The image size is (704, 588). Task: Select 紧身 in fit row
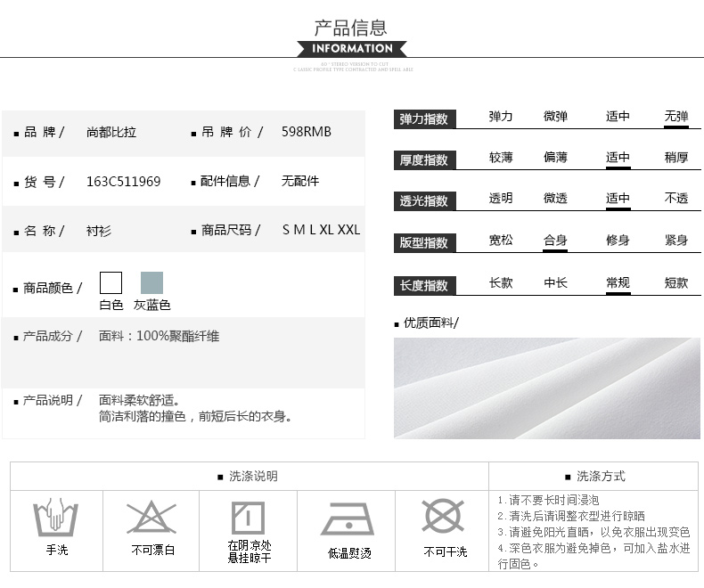[676, 241]
